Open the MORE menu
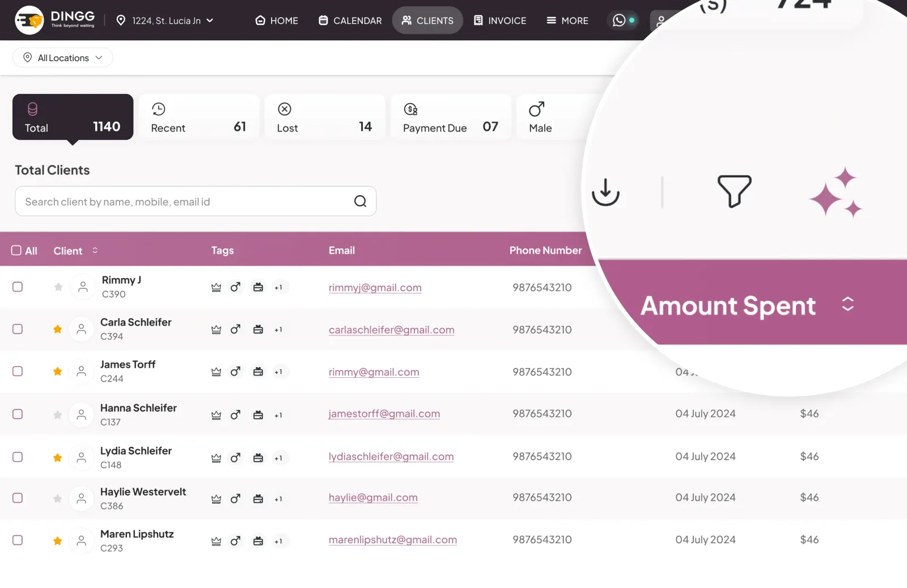Image resolution: width=907 pixels, height=588 pixels. coord(567,20)
